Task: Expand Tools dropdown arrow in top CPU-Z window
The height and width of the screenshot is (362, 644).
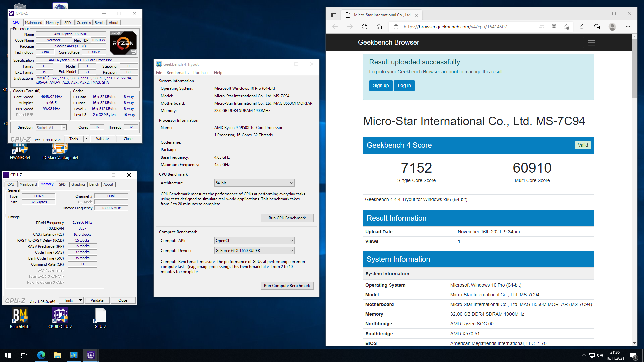Action: tap(86, 139)
